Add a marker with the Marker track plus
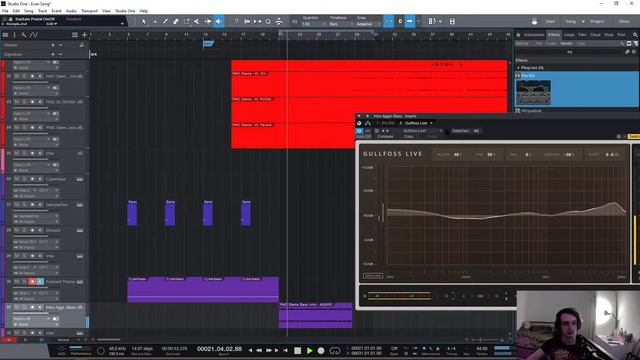640x360 pixels. click(x=53, y=45)
